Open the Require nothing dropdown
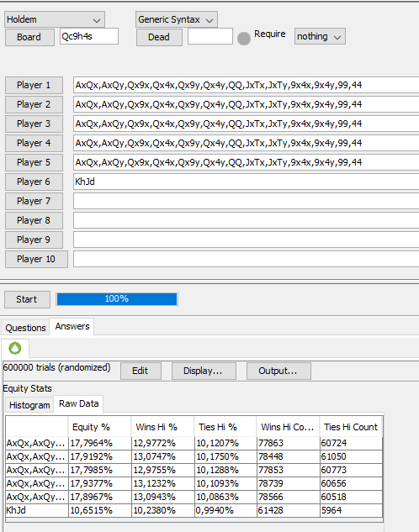Image resolution: width=419 pixels, height=532 pixels. coord(320,37)
